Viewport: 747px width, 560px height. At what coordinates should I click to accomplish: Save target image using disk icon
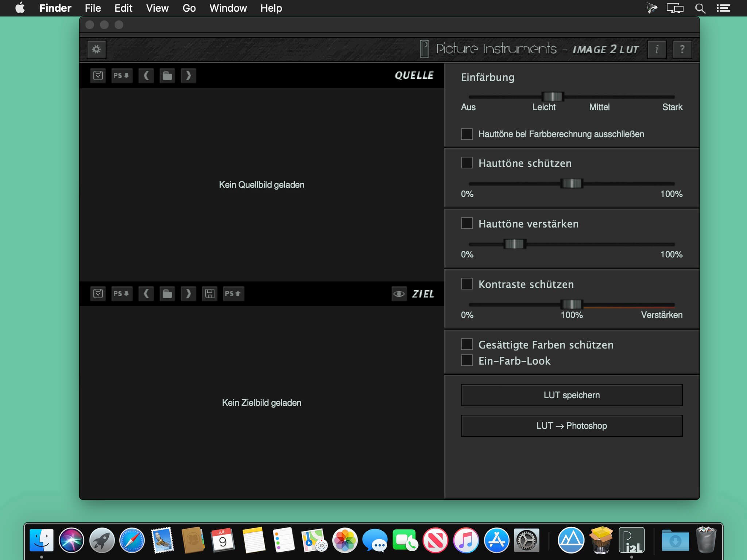tap(209, 293)
